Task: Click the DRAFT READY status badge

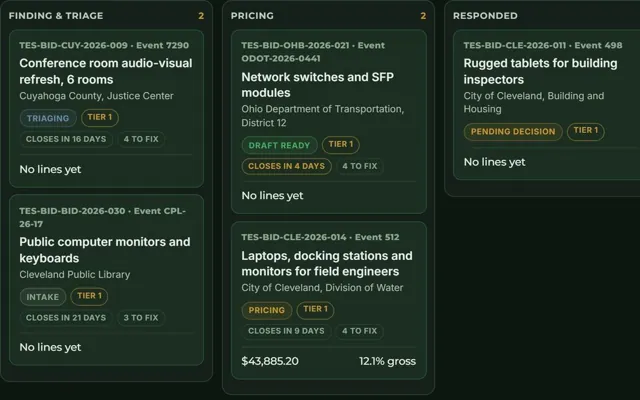Action: tap(280, 145)
